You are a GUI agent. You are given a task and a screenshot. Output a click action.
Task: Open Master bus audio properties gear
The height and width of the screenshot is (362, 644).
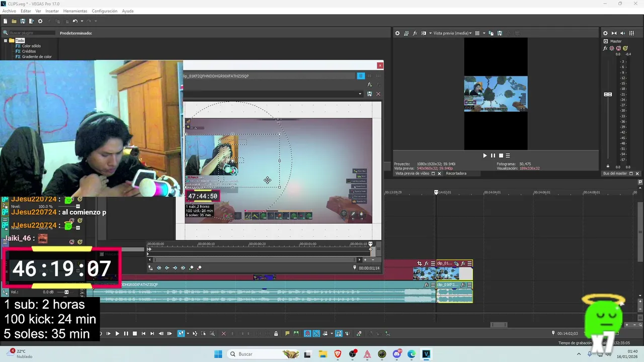(x=605, y=33)
